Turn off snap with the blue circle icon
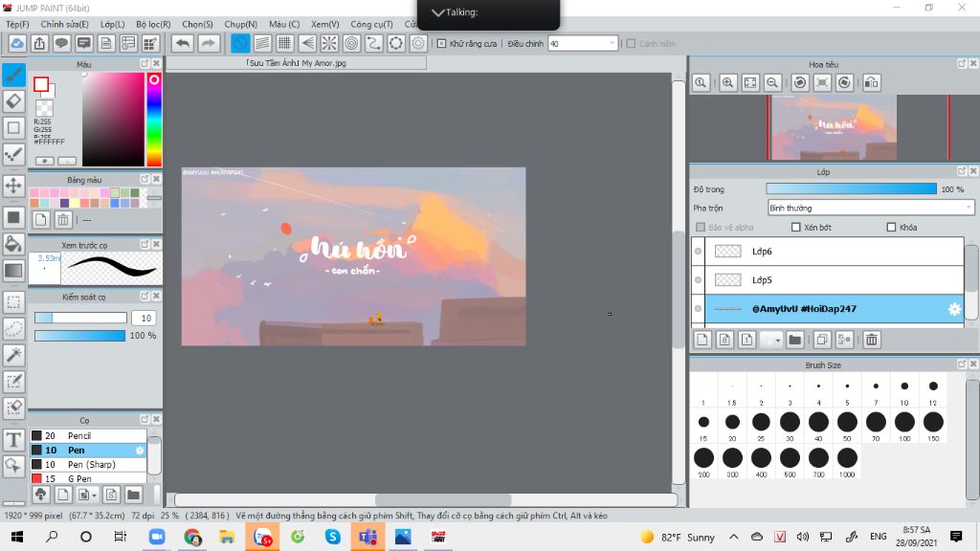The image size is (980, 551). [240, 43]
